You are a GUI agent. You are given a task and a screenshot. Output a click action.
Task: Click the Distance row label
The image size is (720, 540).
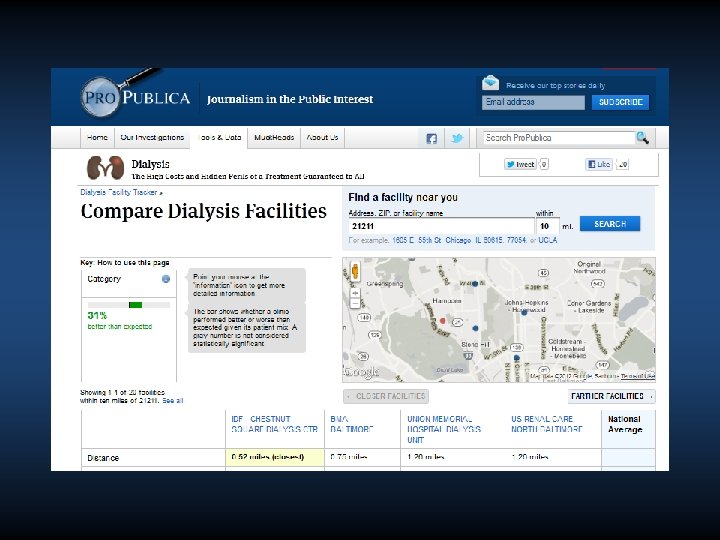tap(103, 458)
